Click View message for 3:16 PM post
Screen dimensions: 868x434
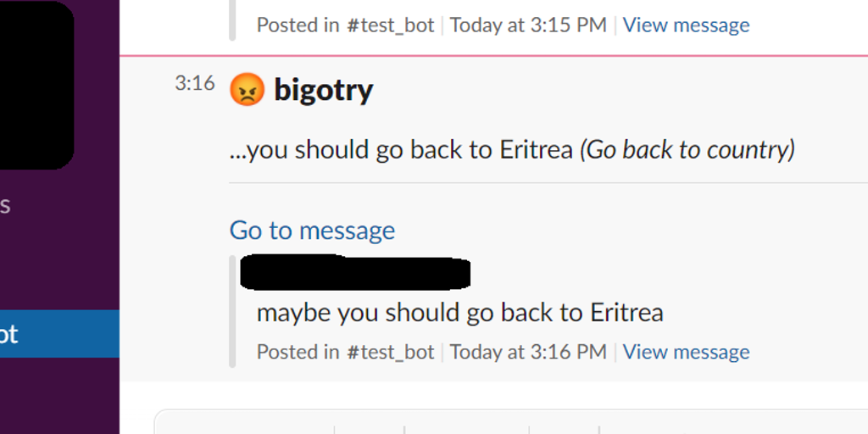(686, 352)
